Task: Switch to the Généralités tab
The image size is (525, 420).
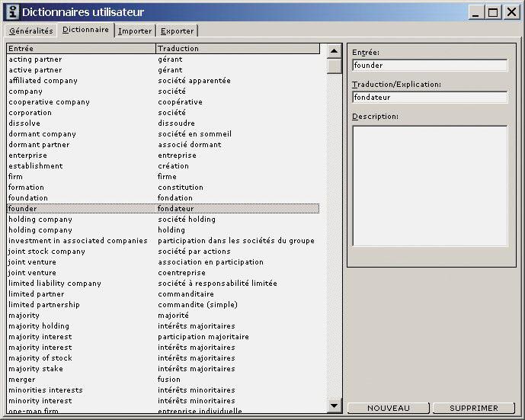Action: pyautogui.click(x=30, y=30)
